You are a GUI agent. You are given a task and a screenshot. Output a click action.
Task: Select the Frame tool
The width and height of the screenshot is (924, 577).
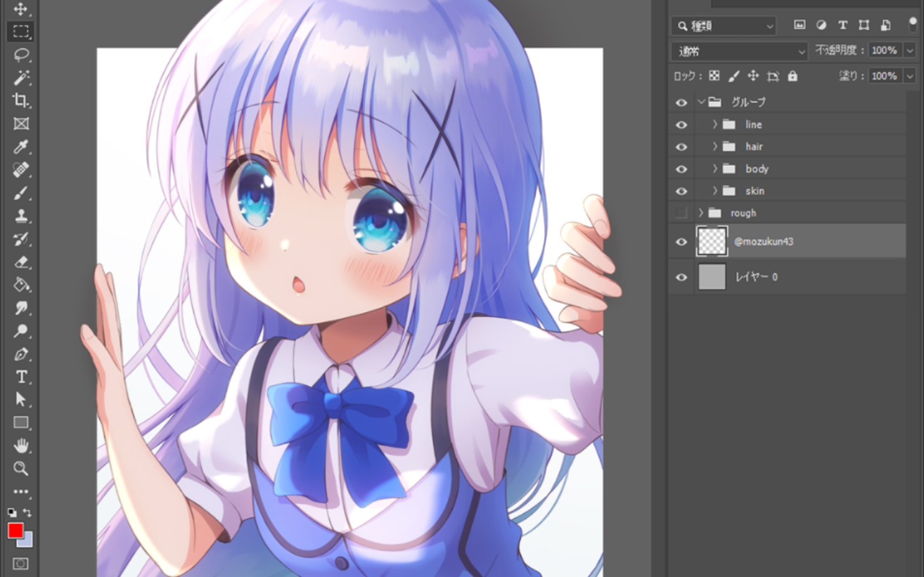click(20, 124)
